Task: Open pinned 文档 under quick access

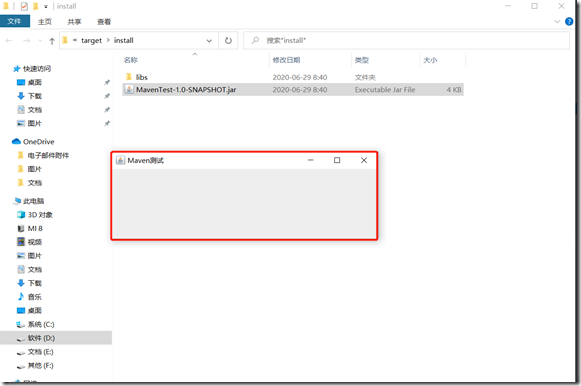Action: pos(34,110)
